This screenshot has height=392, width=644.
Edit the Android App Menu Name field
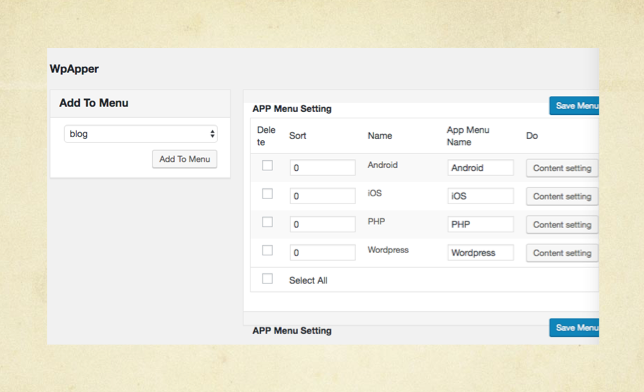(x=481, y=168)
